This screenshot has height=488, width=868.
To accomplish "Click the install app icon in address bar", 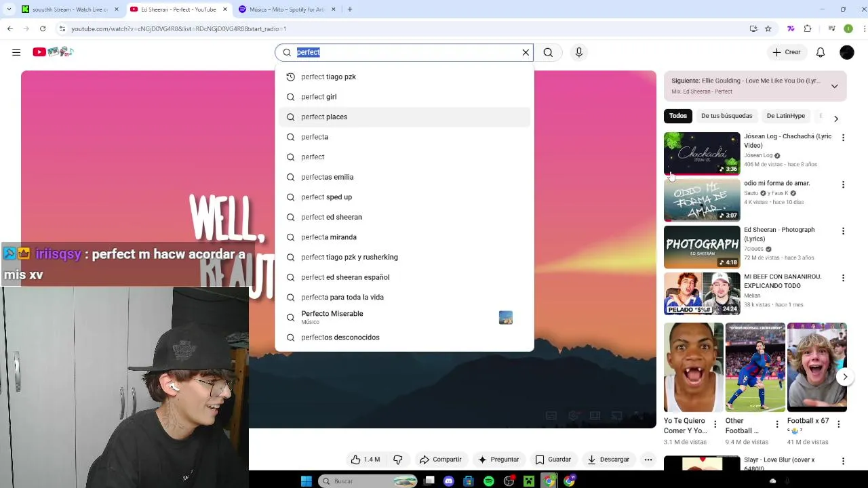I will pyautogui.click(x=753, y=28).
